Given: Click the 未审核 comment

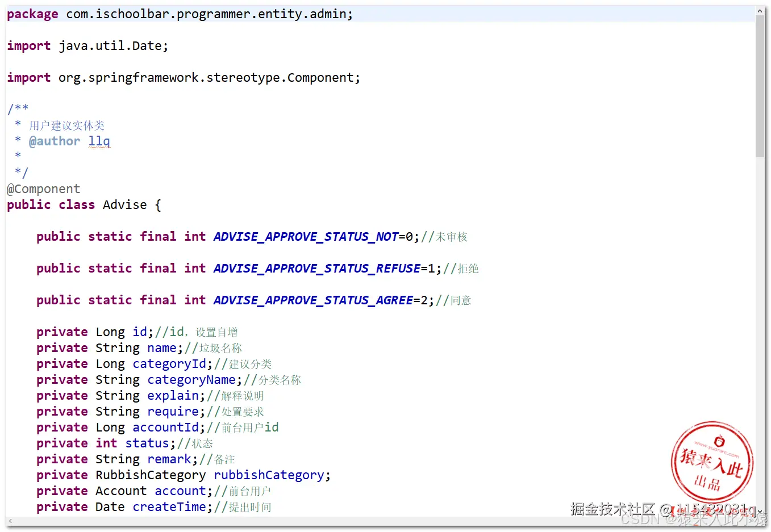Looking at the screenshot, I should pyautogui.click(x=444, y=237).
